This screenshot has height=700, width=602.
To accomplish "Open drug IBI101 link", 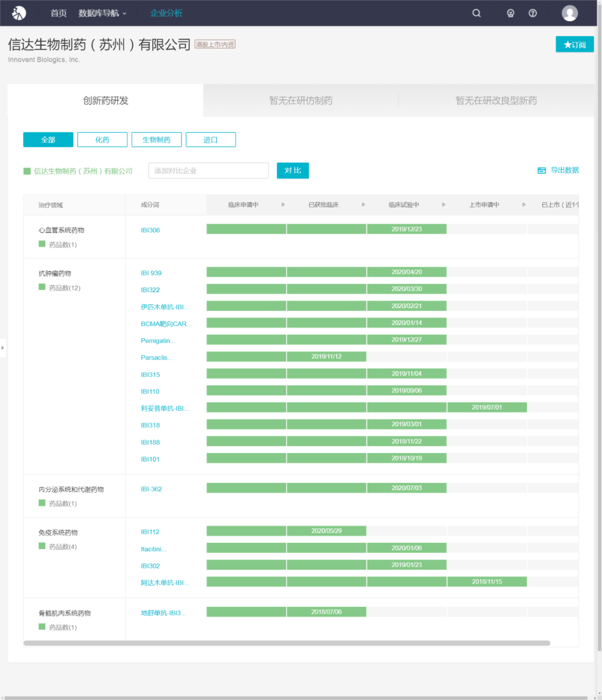I will (x=151, y=459).
